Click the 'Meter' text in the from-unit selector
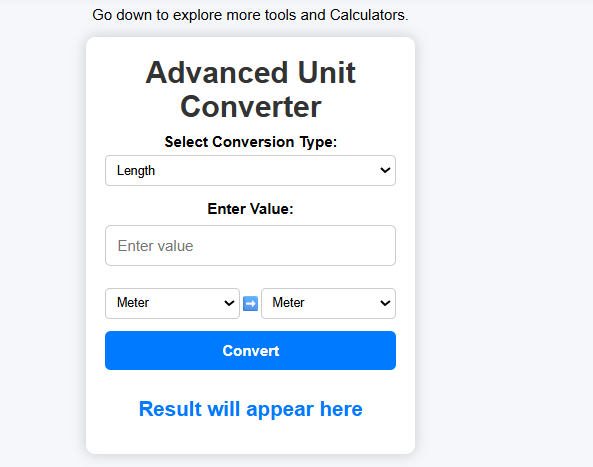 [x=133, y=303]
